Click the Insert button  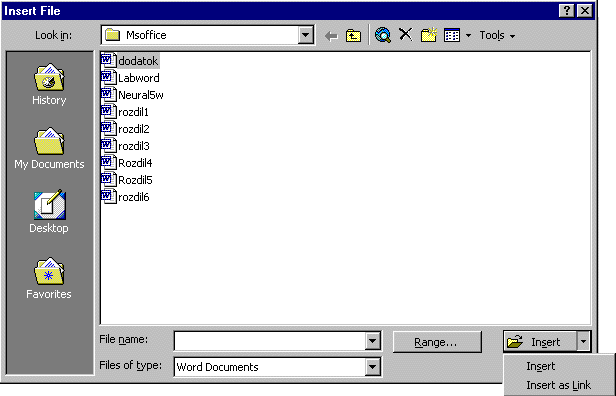pyautogui.click(x=541, y=341)
